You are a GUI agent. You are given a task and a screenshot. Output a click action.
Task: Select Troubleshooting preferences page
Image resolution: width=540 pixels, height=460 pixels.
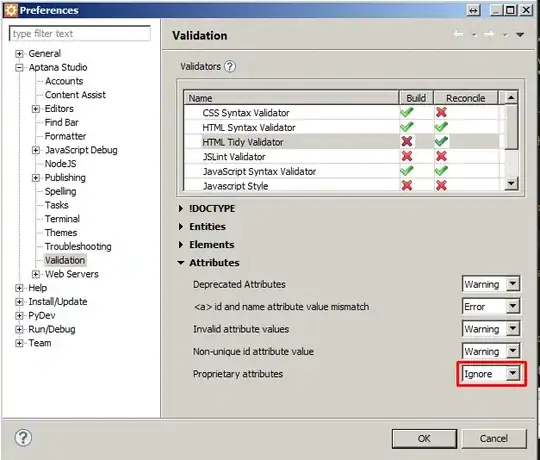pos(78,247)
